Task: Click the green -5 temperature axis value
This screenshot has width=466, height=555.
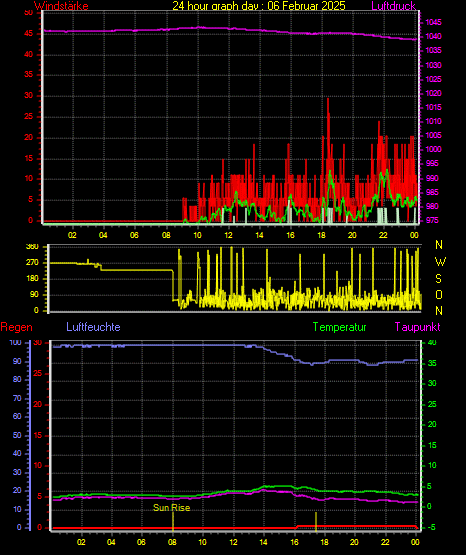Action: [431, 527]
